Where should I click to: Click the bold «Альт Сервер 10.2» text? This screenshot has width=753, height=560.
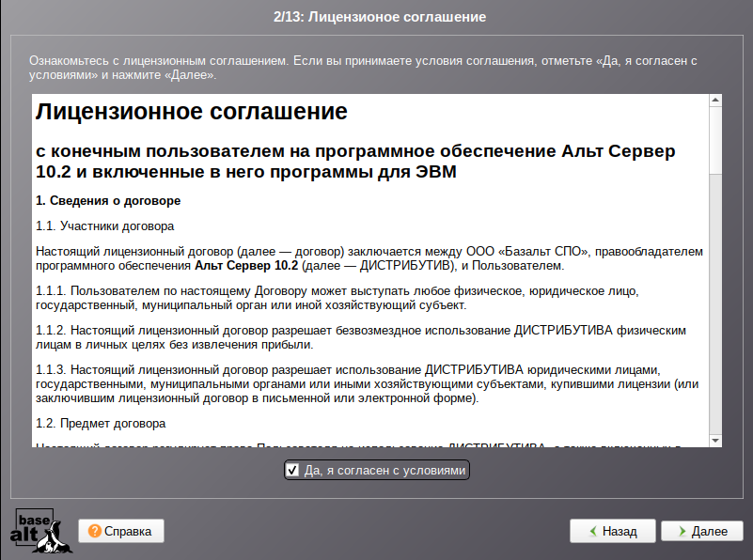pyautogui.click(x=246, y=265)
